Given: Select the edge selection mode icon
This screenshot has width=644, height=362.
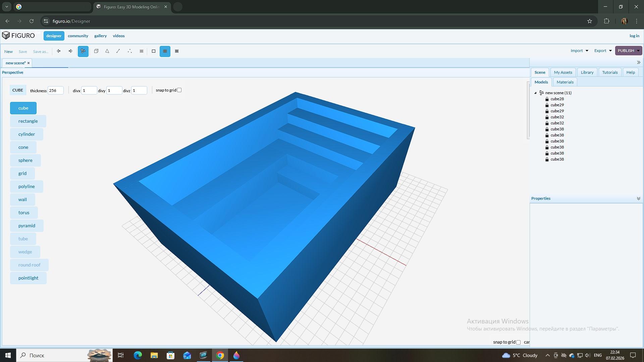Looking at the screenshot, I should coord(118,51).
